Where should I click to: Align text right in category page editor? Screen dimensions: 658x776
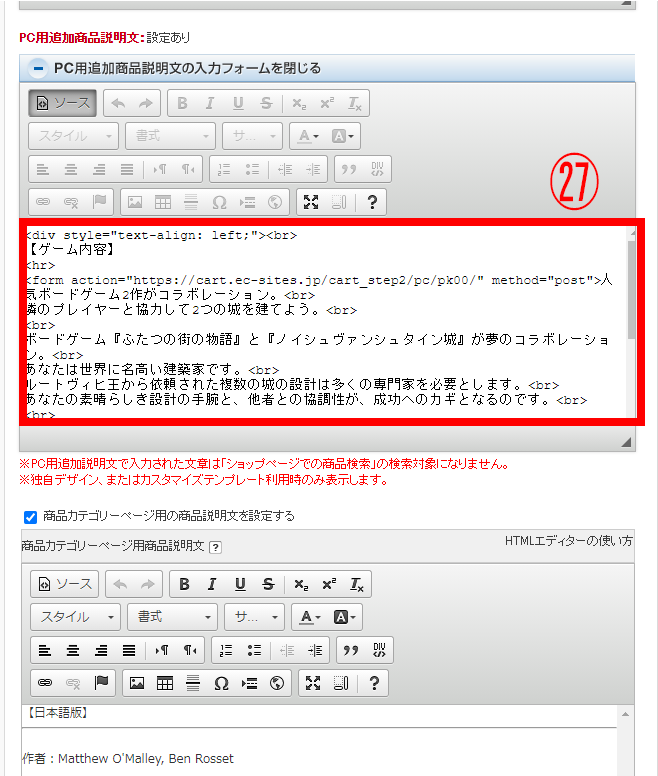pyautogui.click(x=101, y=650)
